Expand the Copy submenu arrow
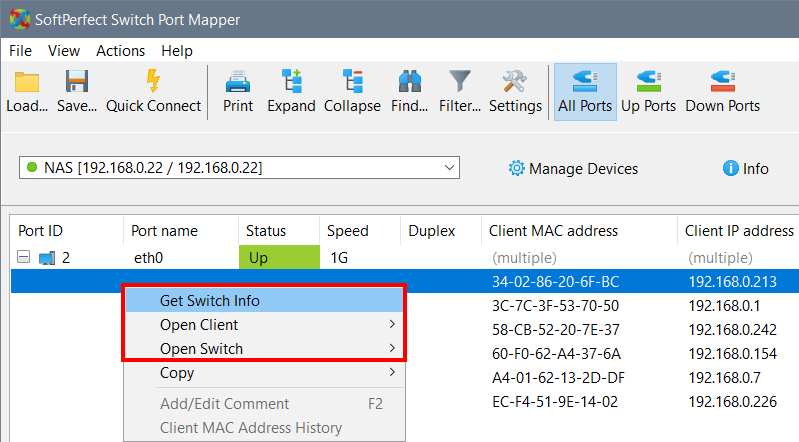799x442 pixels. click(392, 372)
